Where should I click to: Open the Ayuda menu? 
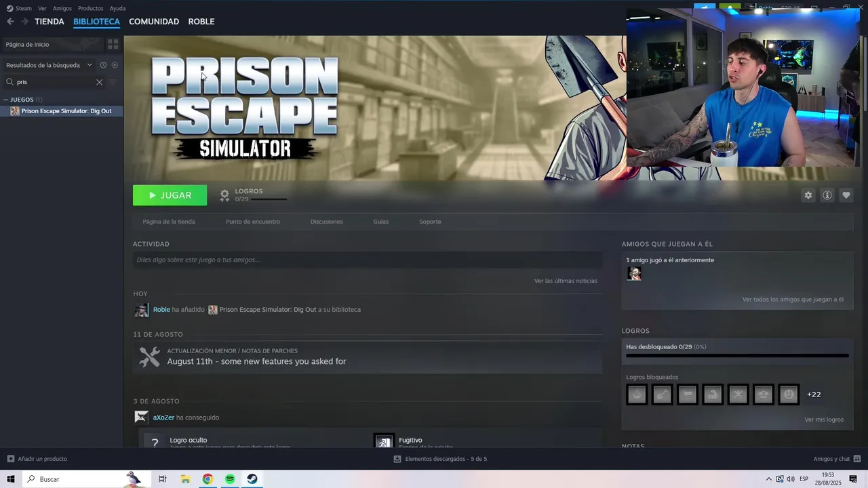pyautogui.click(x=117, y=8)
